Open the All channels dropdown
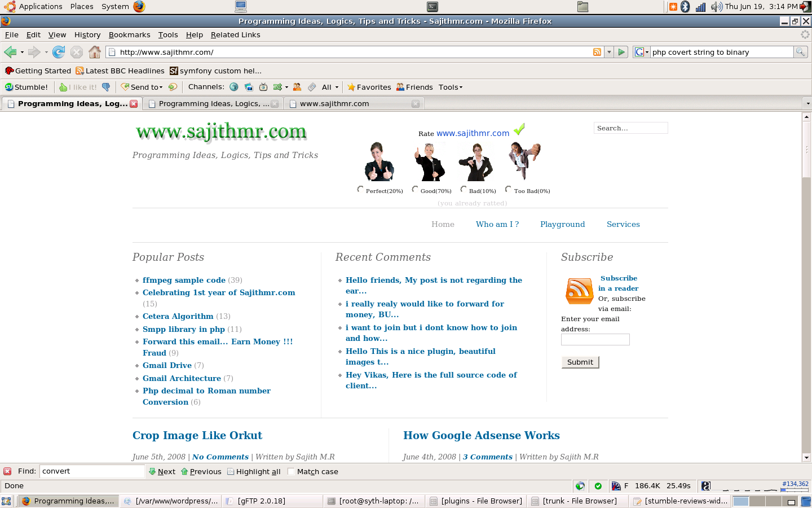Screen dimensions: 812x508 click(330, 87)
